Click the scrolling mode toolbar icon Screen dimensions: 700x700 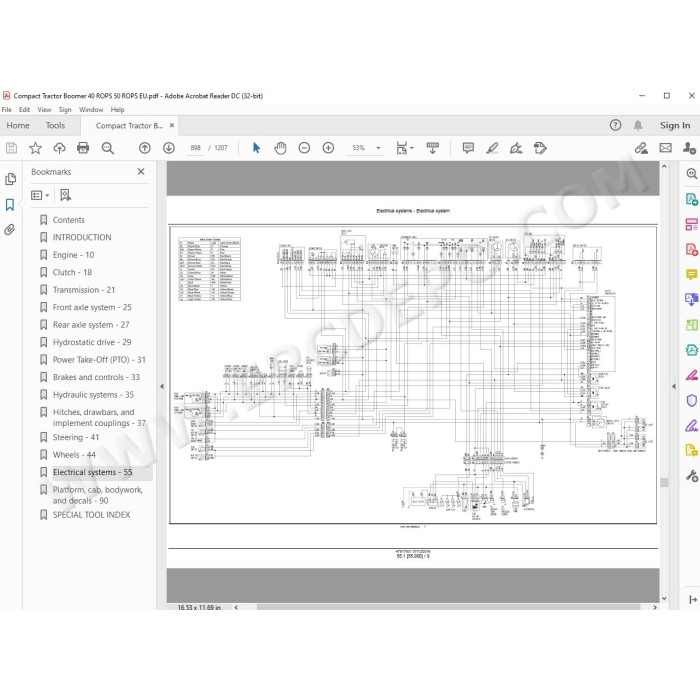(x=433, y=148)
